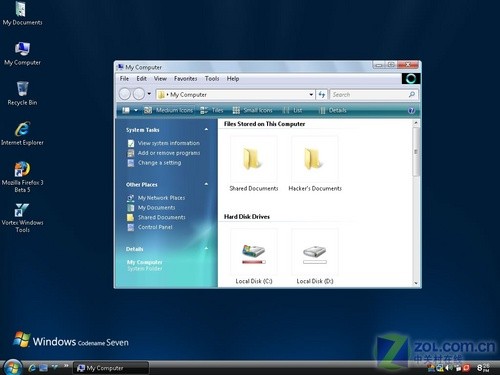Switch view to List
Viewport: 500px width, 375px height.
click(x=293, y=110)
